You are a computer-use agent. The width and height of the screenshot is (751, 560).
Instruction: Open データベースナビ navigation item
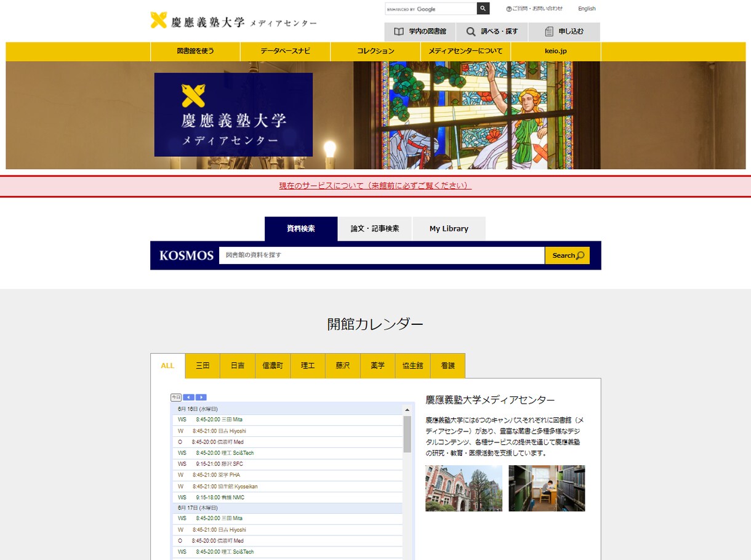coord(285,51)
